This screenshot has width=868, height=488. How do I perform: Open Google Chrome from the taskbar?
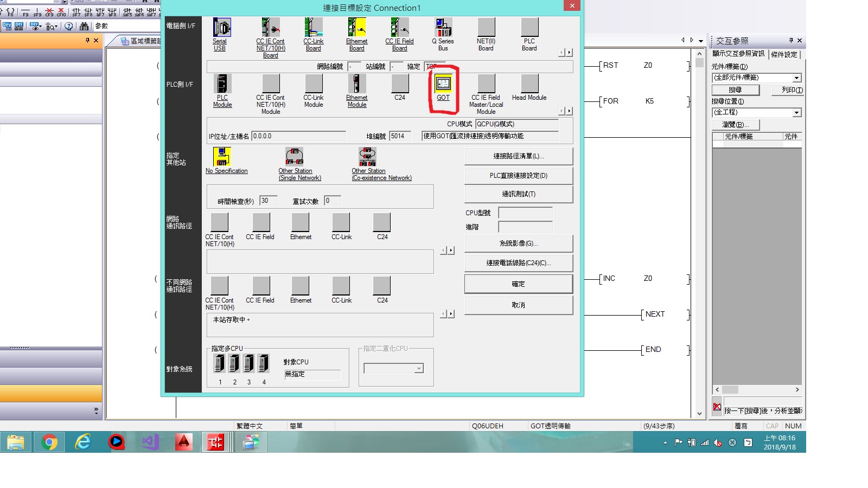49,442
